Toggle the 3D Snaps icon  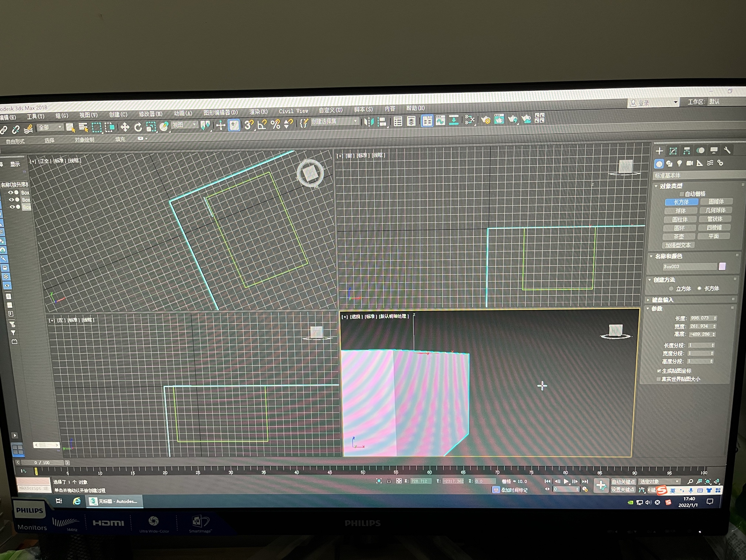click(249, 125)
